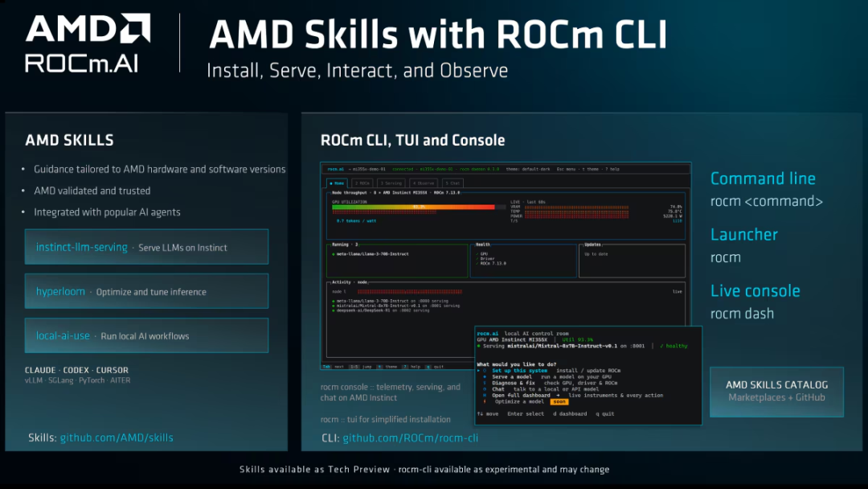The image size is (868, 489).
Task: Click the green check beside Driver in Health
Action: click(x=477, y=259)
